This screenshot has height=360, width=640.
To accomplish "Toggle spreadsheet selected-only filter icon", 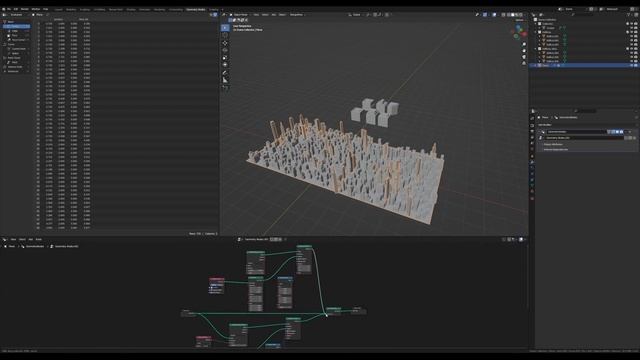I will 211,15.
